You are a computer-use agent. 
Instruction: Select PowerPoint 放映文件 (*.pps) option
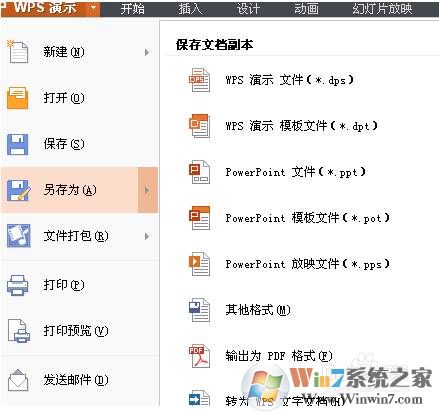[x=307, y=264]
